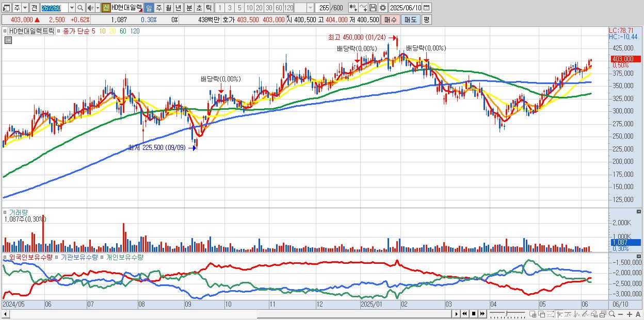
Task: Select the 30 interval toggle
Action: 269,8
